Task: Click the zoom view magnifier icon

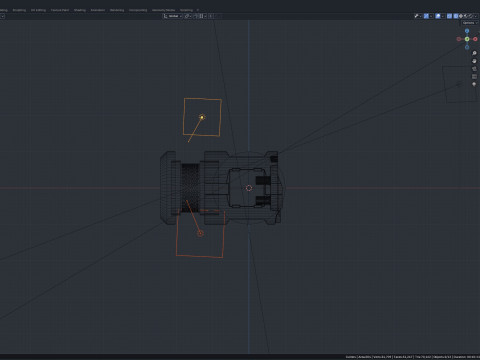Action: 474,53
